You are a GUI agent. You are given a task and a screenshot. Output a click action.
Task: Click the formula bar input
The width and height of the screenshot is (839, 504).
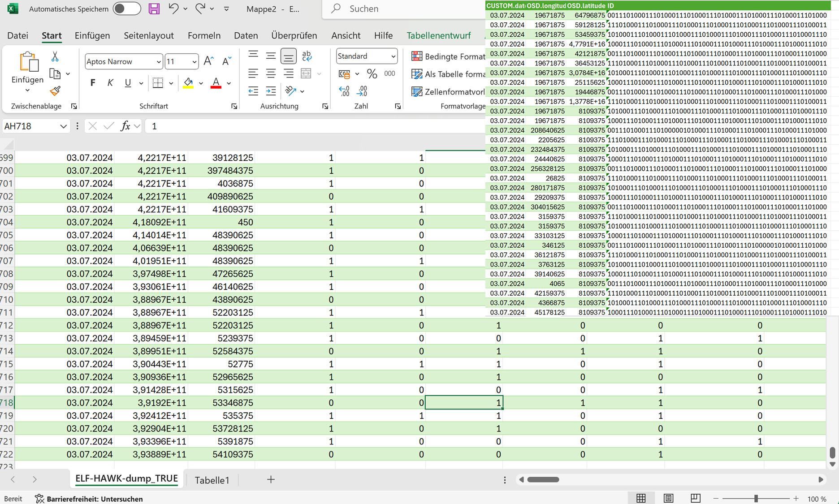[x=316, y=126]
